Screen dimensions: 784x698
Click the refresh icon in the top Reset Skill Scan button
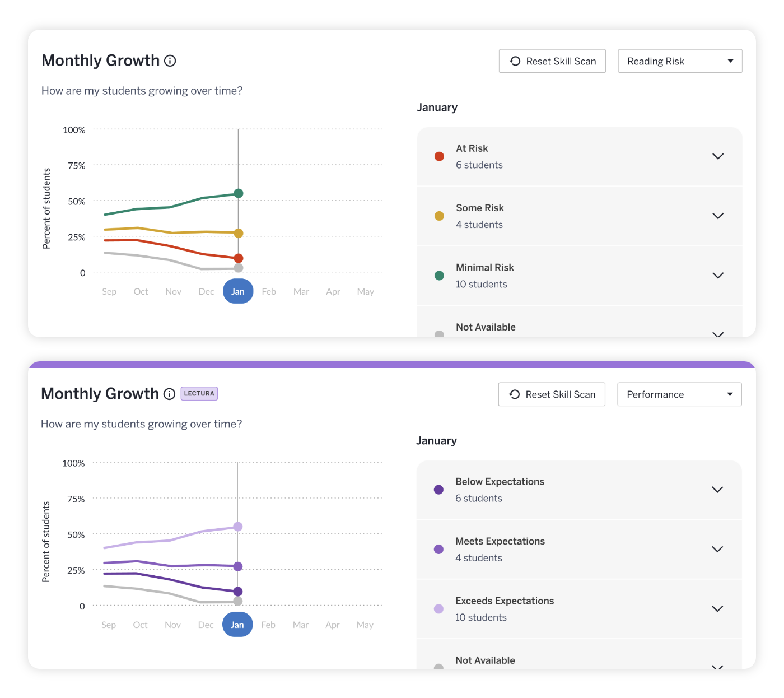(515, 61)
